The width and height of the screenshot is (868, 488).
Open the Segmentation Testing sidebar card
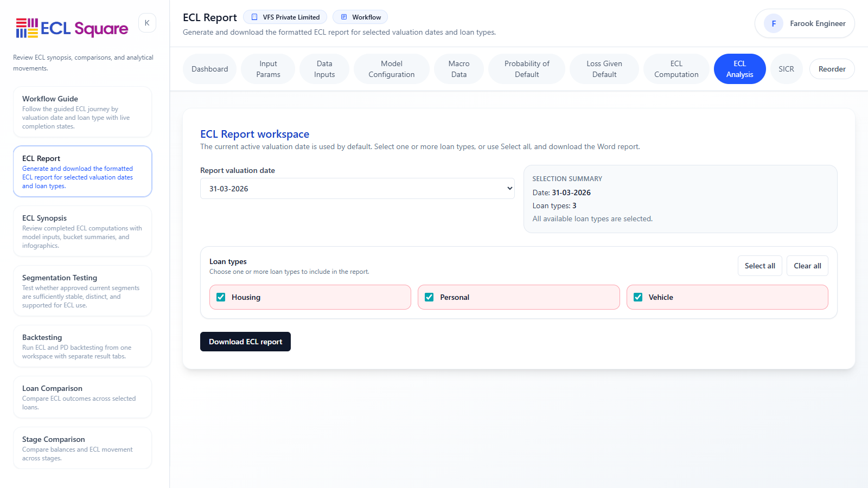[x=82, y=291]
